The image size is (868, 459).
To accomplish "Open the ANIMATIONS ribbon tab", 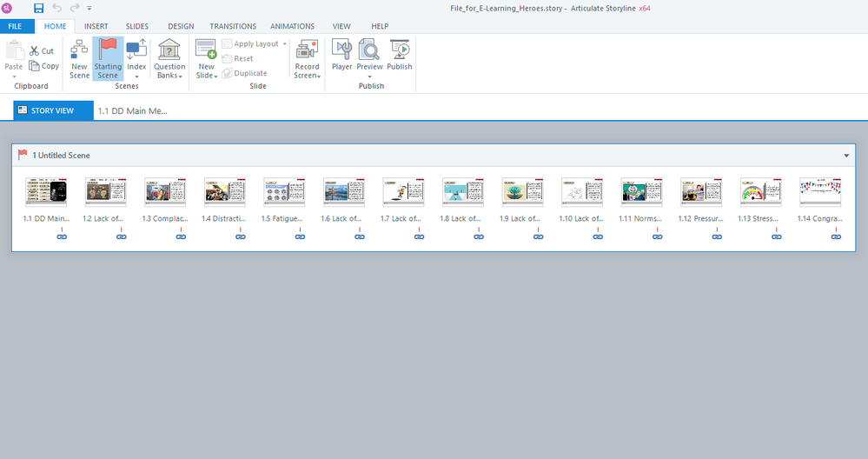I will tap(292, 26).
